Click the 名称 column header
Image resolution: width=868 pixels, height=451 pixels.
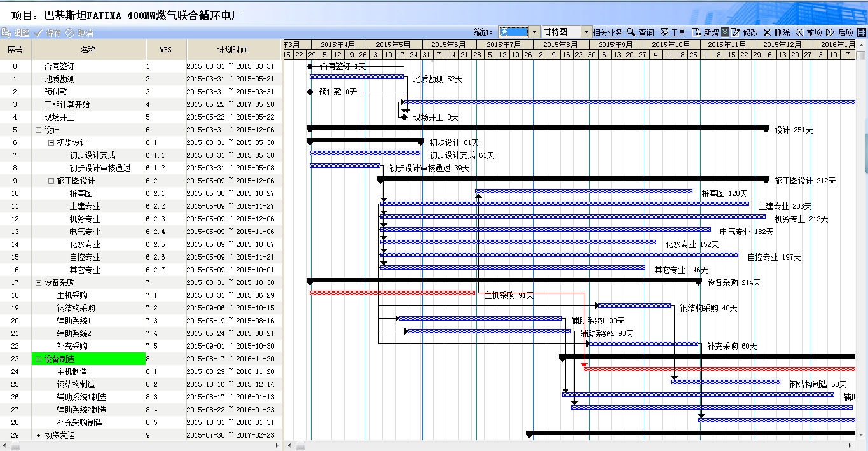[88, 50]
